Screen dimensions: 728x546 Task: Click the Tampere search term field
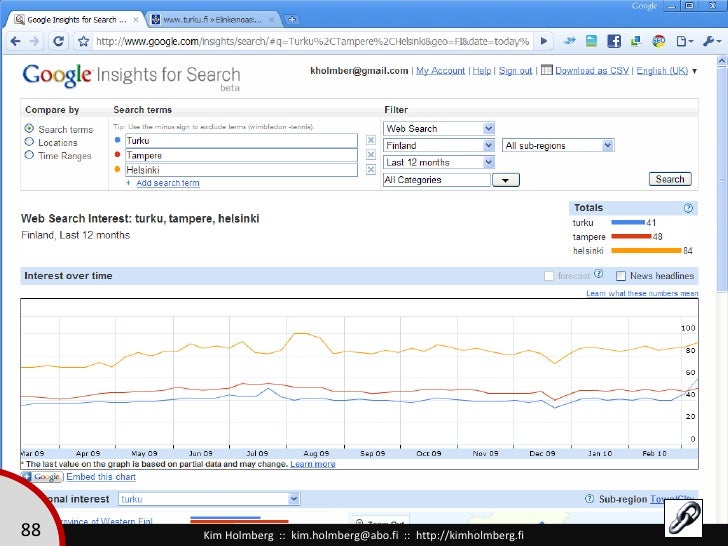[x=241, y=155]
